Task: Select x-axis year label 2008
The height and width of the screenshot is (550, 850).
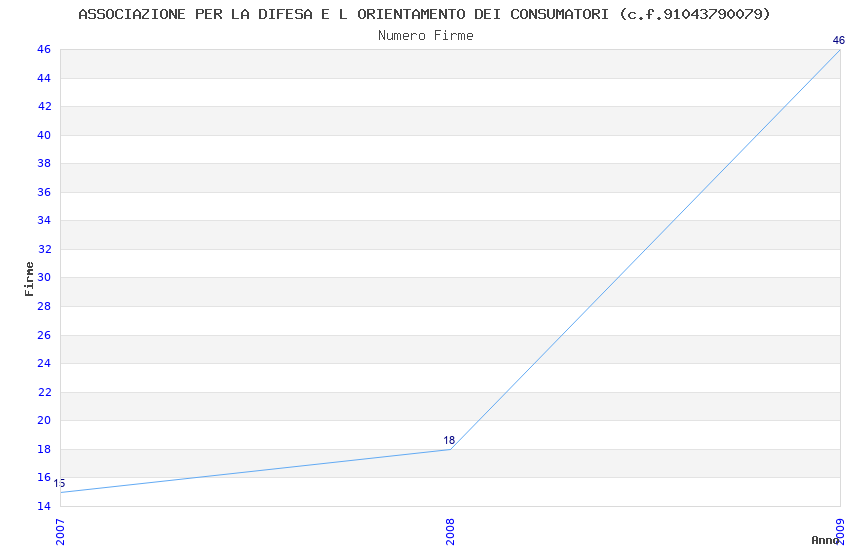Action: 450,532
